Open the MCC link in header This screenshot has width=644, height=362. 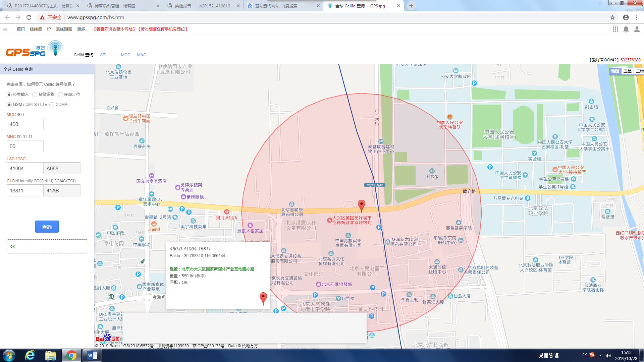coord(125,55)
